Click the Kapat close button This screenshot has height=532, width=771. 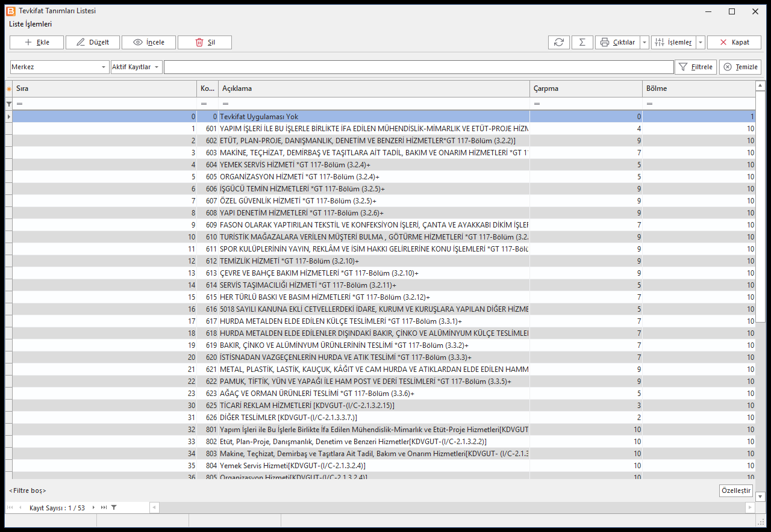[734, 42]
